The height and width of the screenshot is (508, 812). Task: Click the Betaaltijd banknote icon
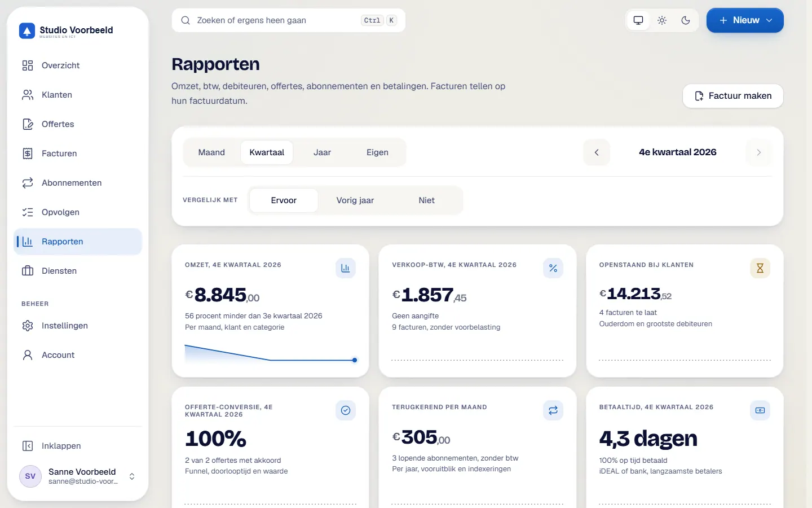760,410
